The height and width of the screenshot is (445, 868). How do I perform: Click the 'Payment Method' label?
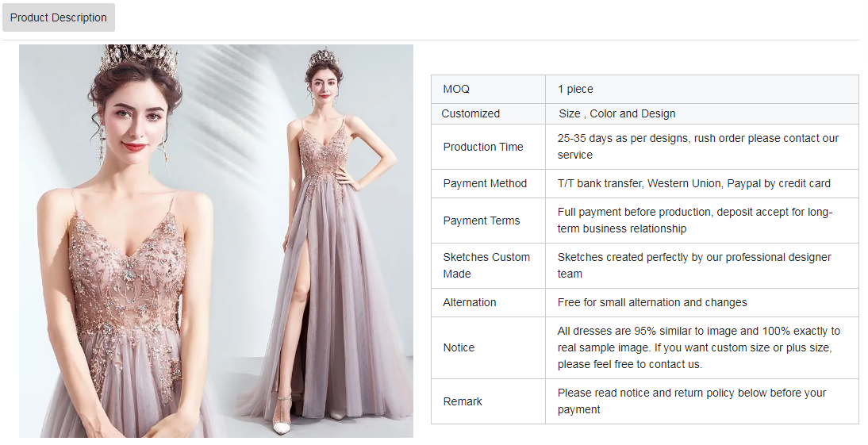tap(485, 183)
